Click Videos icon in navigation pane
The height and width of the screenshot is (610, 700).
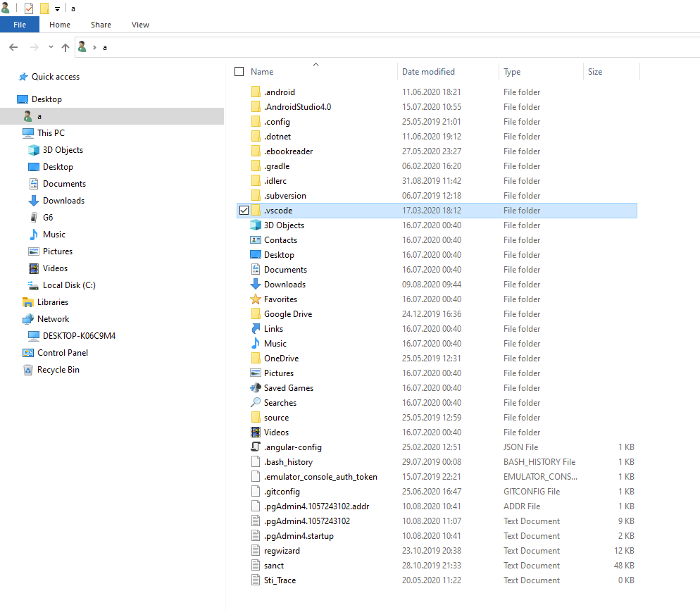coord(34,268)
